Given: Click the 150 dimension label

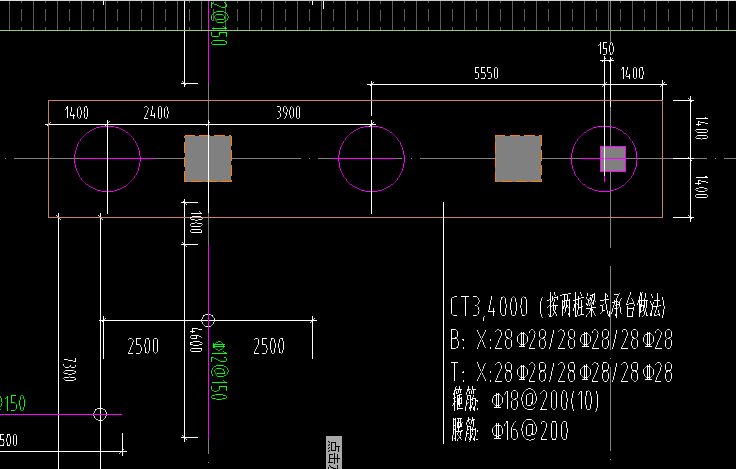Looking at the screenshot, I should pyautogui.click(x=606, y=49).
